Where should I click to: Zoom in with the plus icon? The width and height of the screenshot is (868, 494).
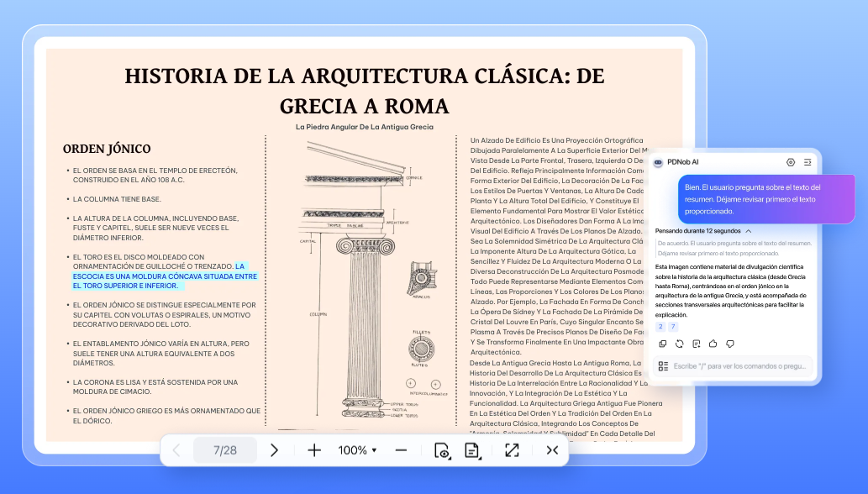click(313, 450)
